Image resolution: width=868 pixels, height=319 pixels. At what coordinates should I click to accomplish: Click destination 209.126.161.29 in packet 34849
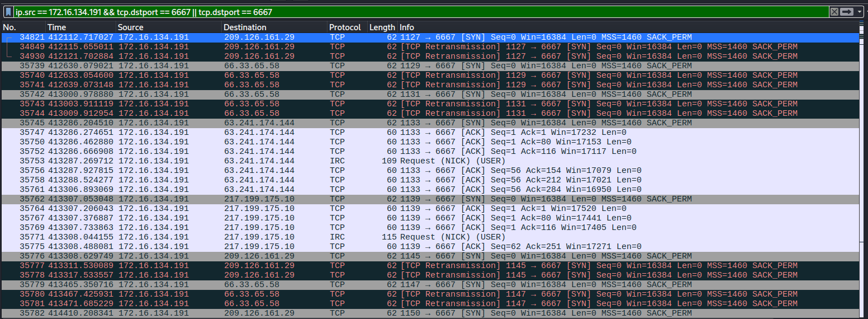[259, 46]
